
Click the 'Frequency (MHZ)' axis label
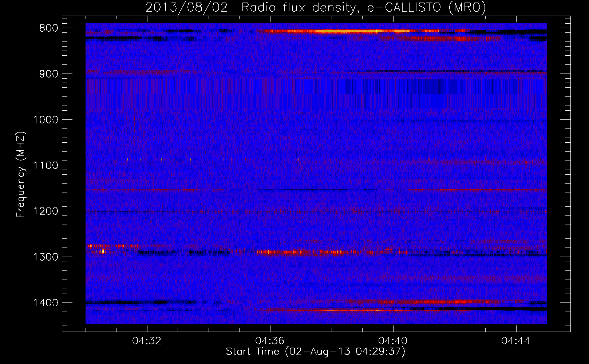21,175
